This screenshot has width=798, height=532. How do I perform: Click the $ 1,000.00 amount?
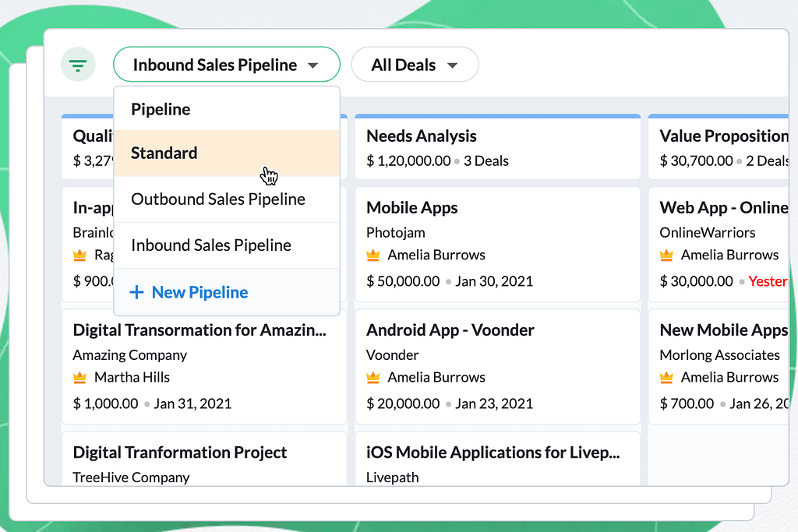click(x=105, y=403)
